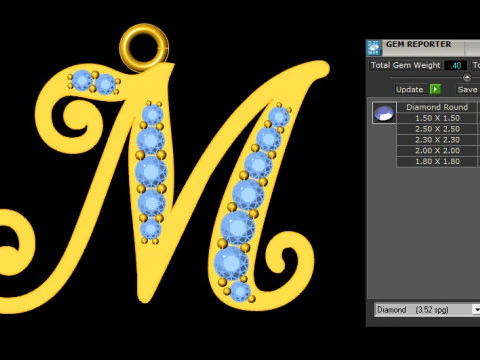Adjust the slider handle below Total Gem Weight

(467, 78)
